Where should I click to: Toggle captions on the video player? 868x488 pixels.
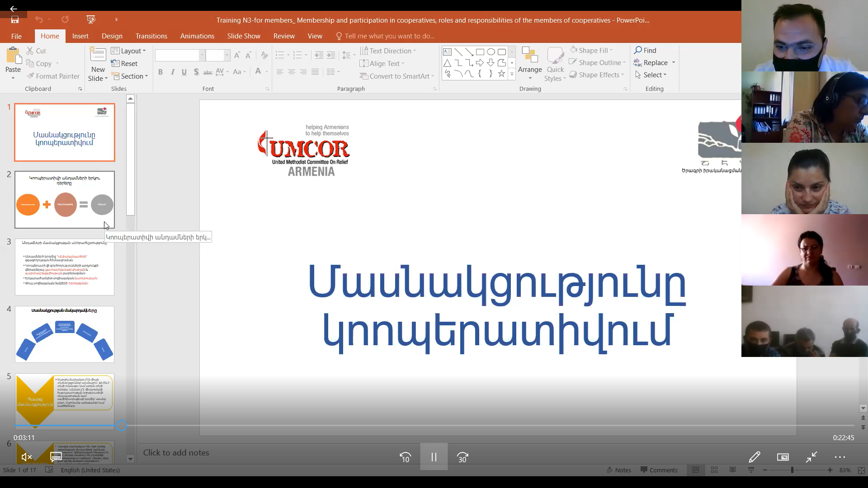pyautogui.click(x=56, y=457)
